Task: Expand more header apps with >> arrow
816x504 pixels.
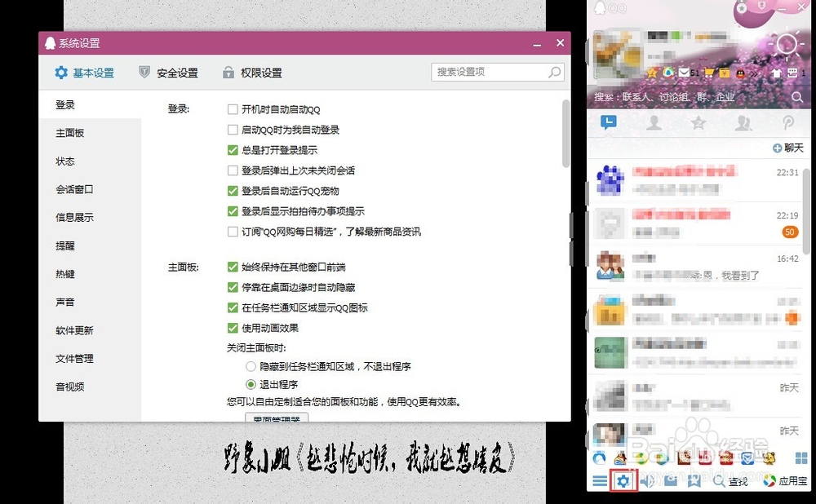Action: (x=753, y=73)
